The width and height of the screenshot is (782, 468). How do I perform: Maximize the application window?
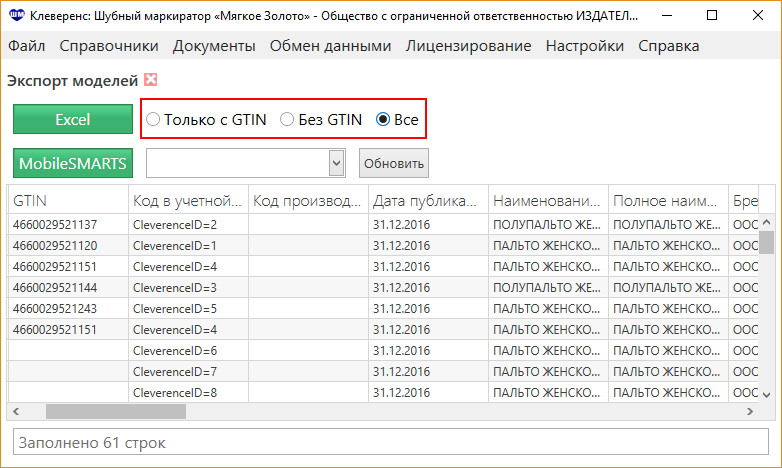pos(712,15)
